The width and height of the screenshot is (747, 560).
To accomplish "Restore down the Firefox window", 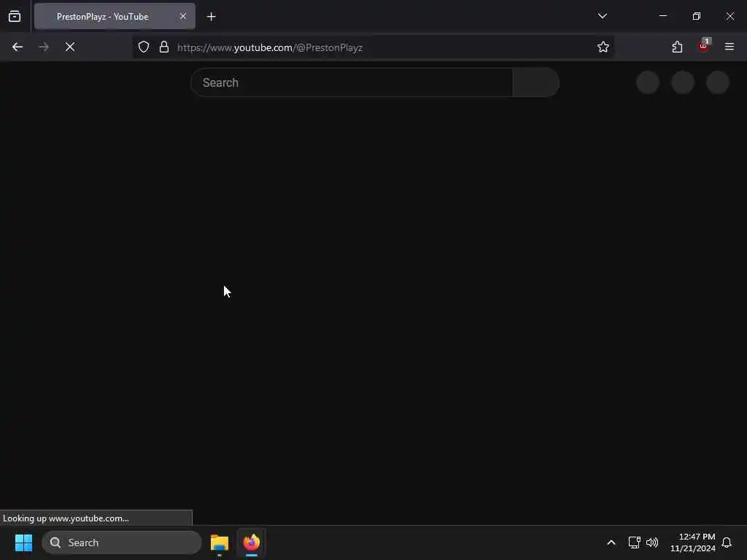I will coord(697,16).
